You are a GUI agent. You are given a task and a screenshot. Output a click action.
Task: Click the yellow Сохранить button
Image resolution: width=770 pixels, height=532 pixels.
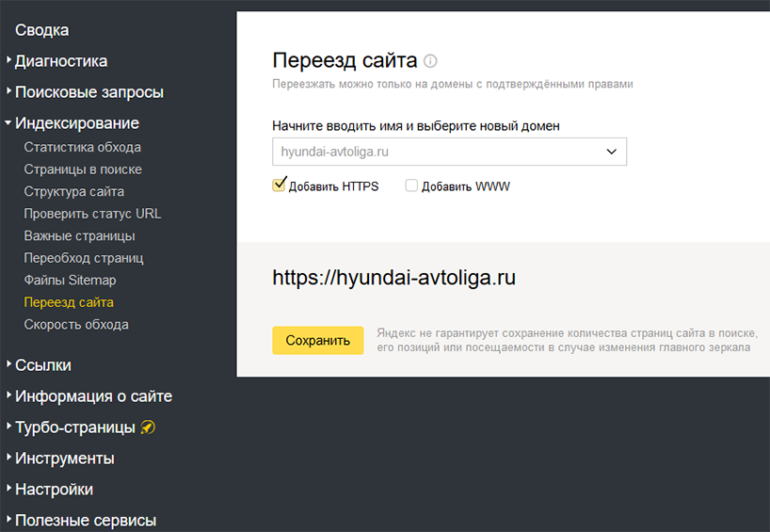click(x=318, y=341)
